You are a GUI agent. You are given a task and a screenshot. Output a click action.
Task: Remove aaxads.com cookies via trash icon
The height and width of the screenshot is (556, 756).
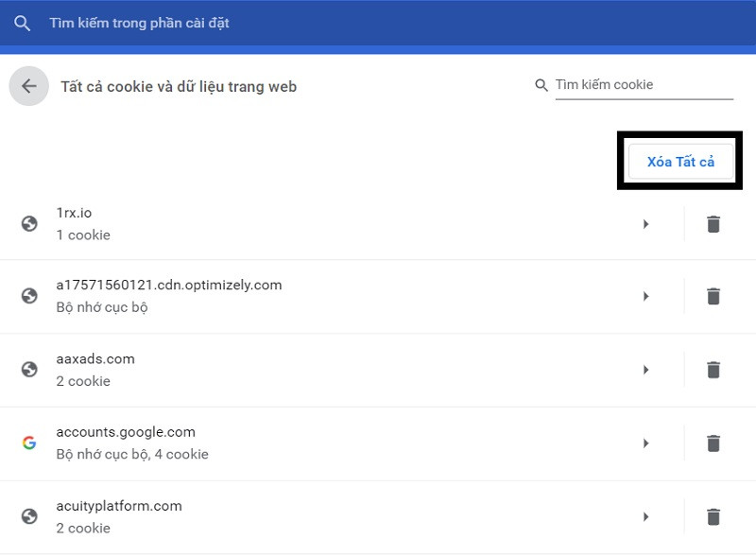pos(713,370)
